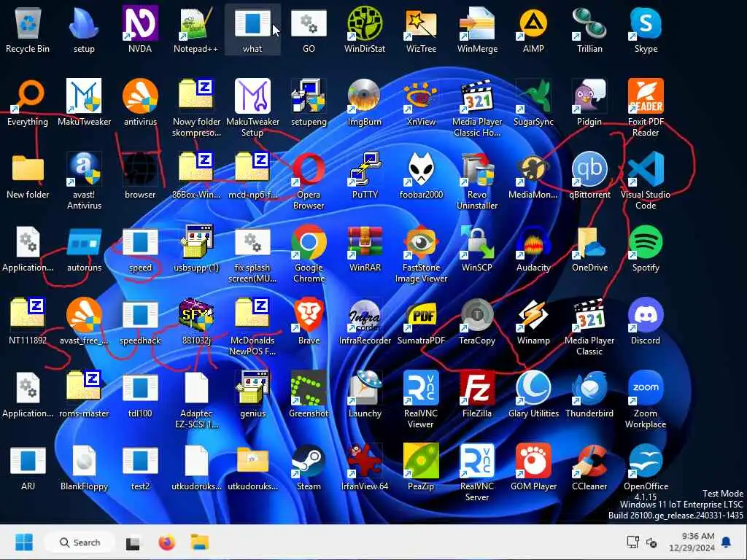Screen dimensions: 747x560
Task: Select the BlankFloppy file icon
Action: [85, 461]
